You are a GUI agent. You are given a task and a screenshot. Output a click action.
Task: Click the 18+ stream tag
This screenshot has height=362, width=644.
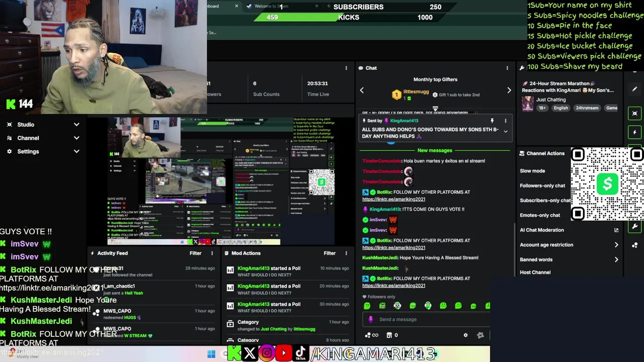point(542,108)
